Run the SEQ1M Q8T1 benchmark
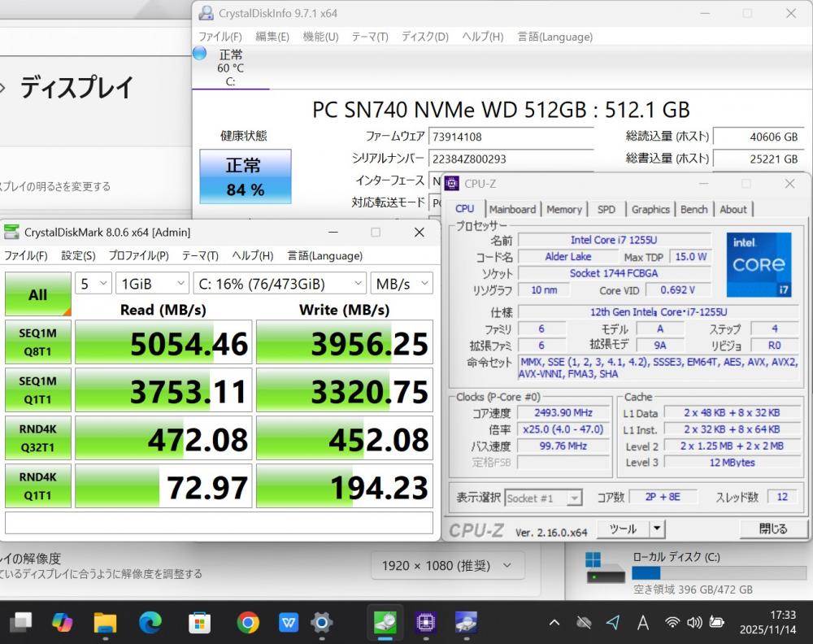Viewport: 813px width, 644px height. pos(38,342)
